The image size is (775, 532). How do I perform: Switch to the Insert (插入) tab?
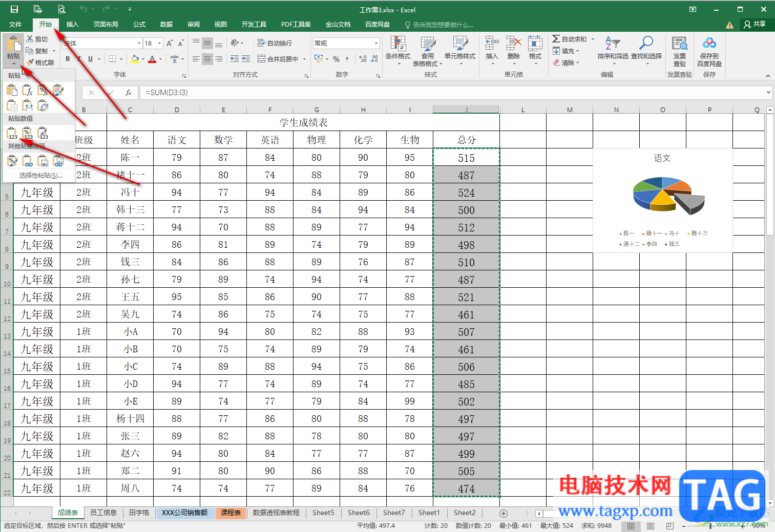point(73,25)
